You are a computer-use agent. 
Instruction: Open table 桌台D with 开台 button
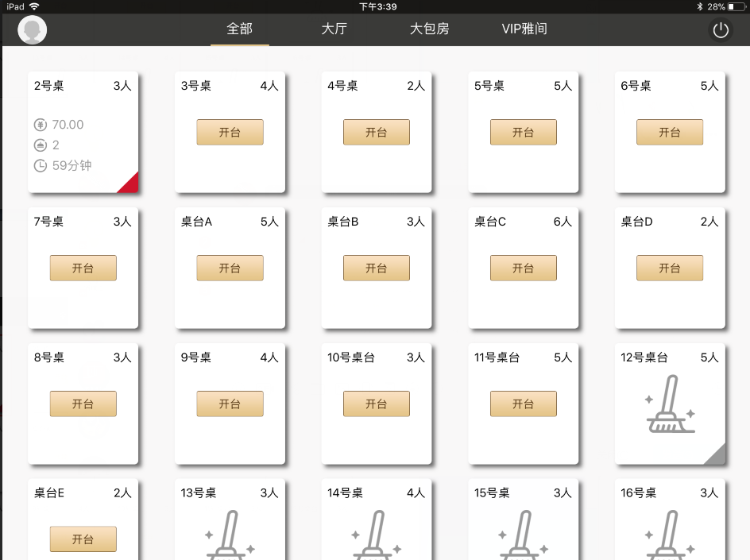coord(670,268)
